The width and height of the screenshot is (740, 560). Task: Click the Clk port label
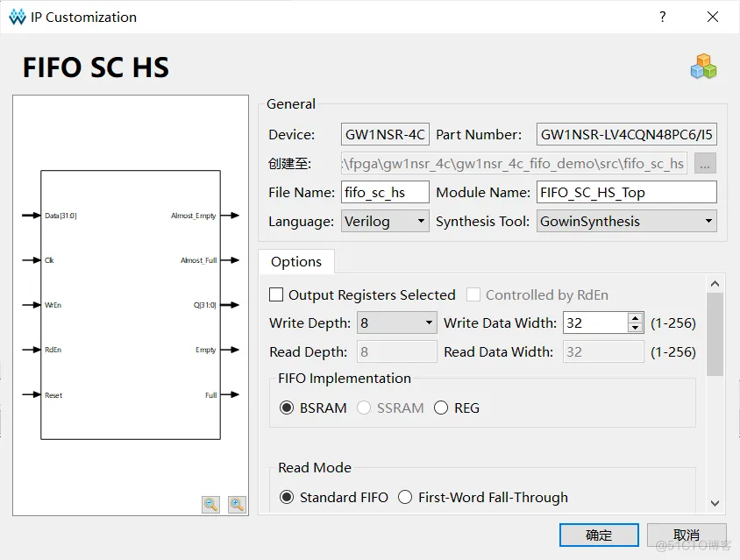coord(49,260)
